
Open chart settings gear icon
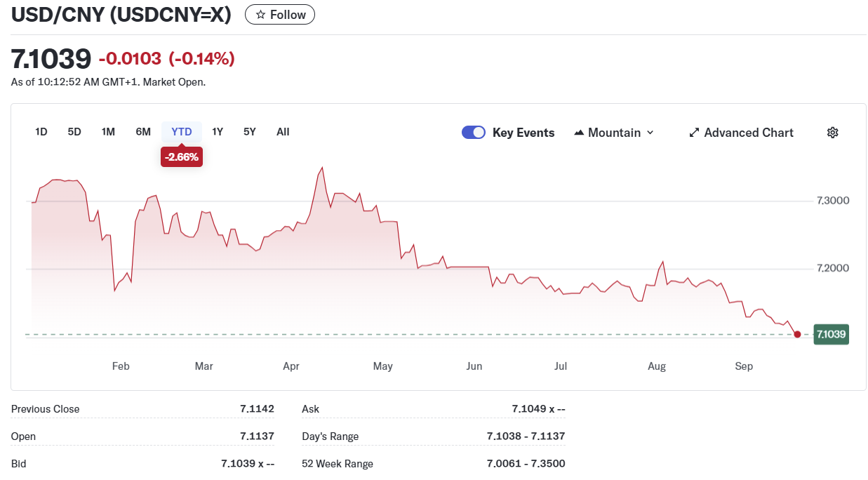833,133
